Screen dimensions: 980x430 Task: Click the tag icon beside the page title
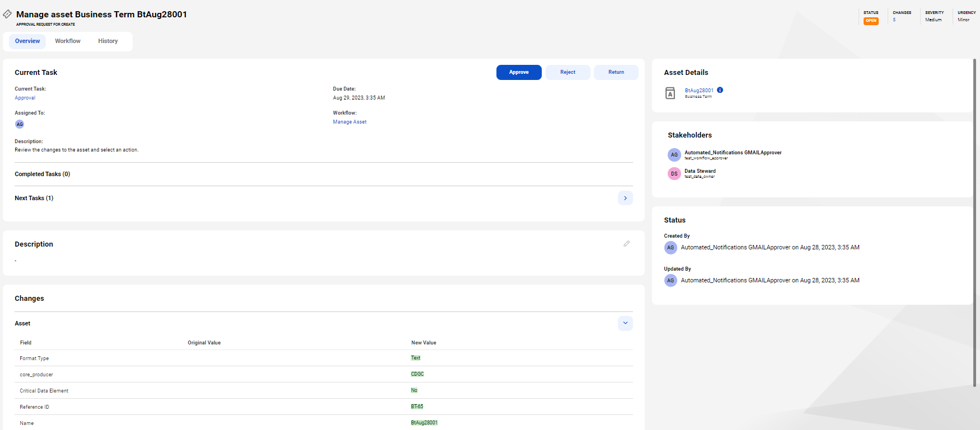tap(7, 14)
